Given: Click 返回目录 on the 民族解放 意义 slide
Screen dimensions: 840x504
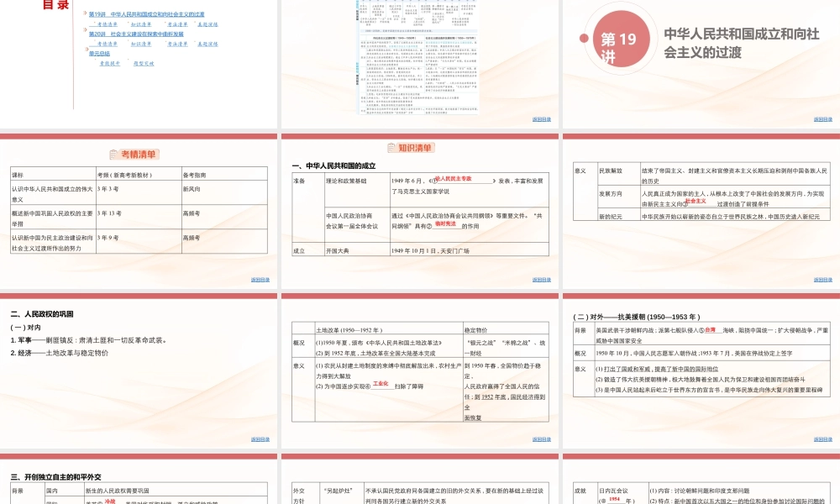Looking at the screenshot, I should 823,280.
